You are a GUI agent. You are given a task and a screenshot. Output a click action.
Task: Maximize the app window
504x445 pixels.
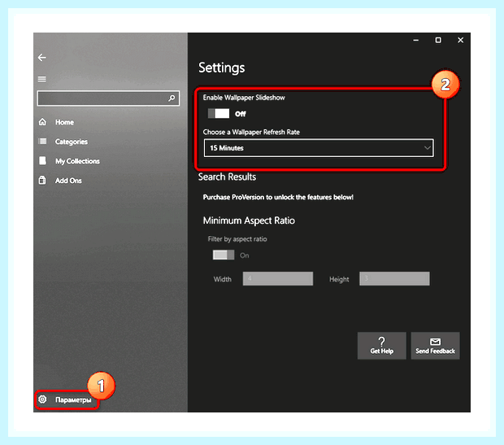click(438, 40)
